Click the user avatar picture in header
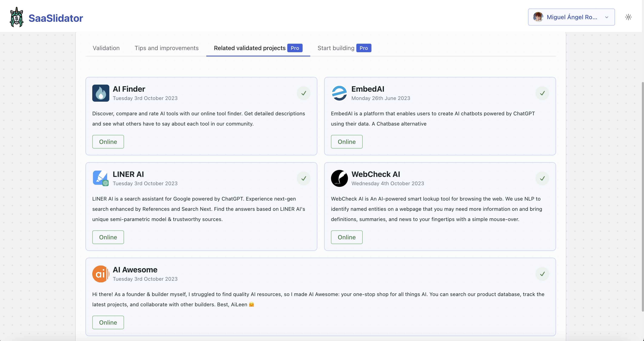This screenshot has width=644, height=341. point(538,17)
